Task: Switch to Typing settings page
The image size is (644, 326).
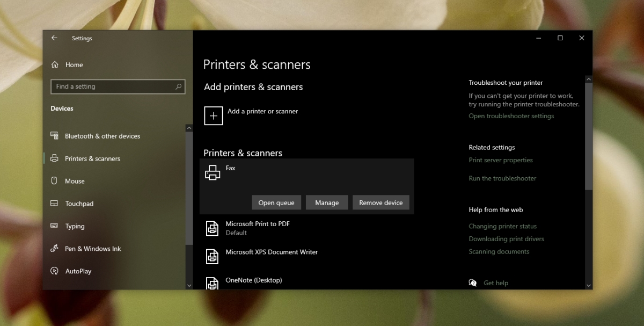Action: [x=75, y=226]
